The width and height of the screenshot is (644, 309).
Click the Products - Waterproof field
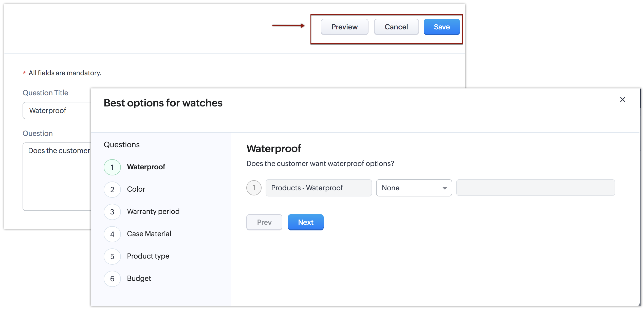coord(318,188)
